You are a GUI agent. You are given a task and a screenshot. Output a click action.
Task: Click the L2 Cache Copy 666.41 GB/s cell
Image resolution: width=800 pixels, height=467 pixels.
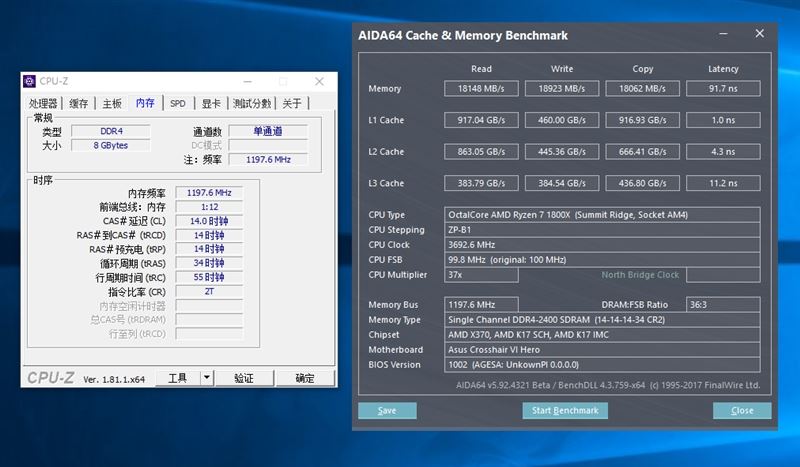[642, 152]
